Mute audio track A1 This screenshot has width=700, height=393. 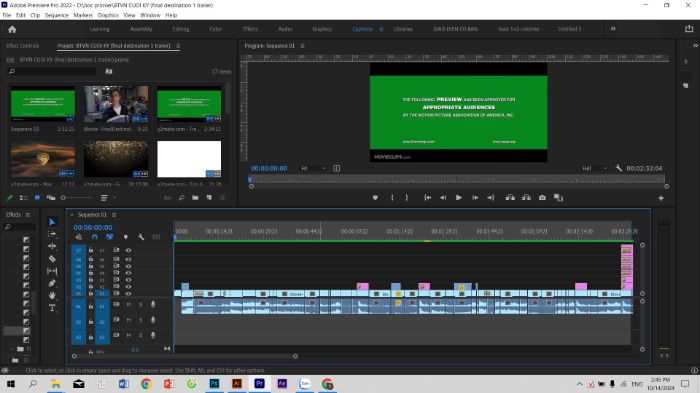(x=129, y=305)
